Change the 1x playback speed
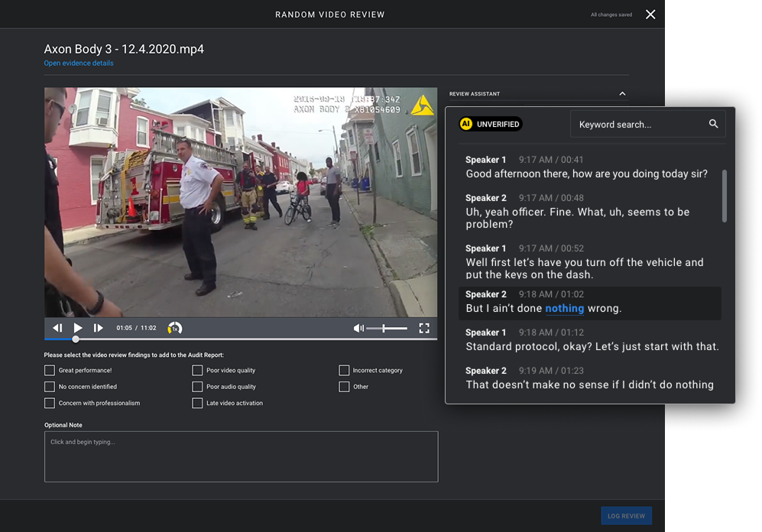The width and height of the screenshot is (762, 532). (174, 328)
